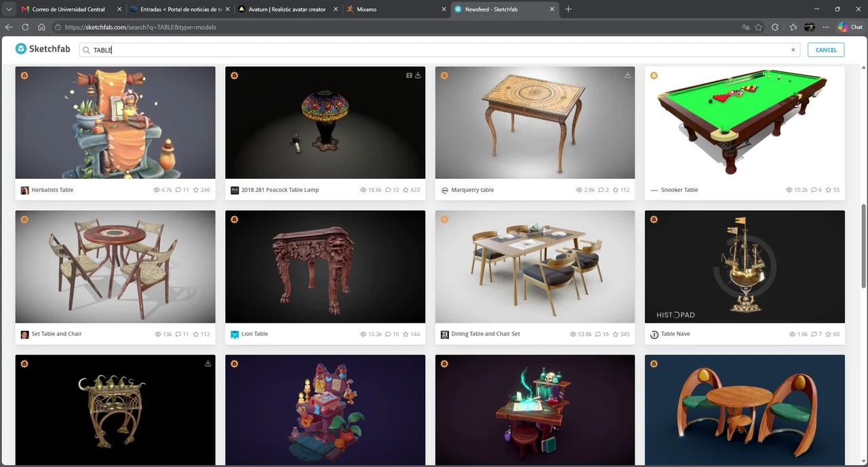This screenshot has height=467, width=868.
Task: Click the 2018.281 Peacock Table Lamp title
Action: (x=280, y=190)
